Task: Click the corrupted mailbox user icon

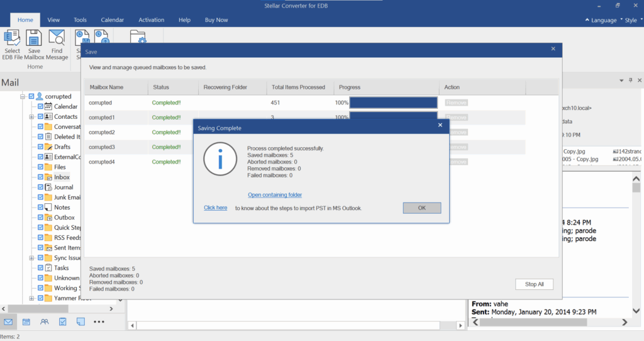Action: click(x=40, y=96)
